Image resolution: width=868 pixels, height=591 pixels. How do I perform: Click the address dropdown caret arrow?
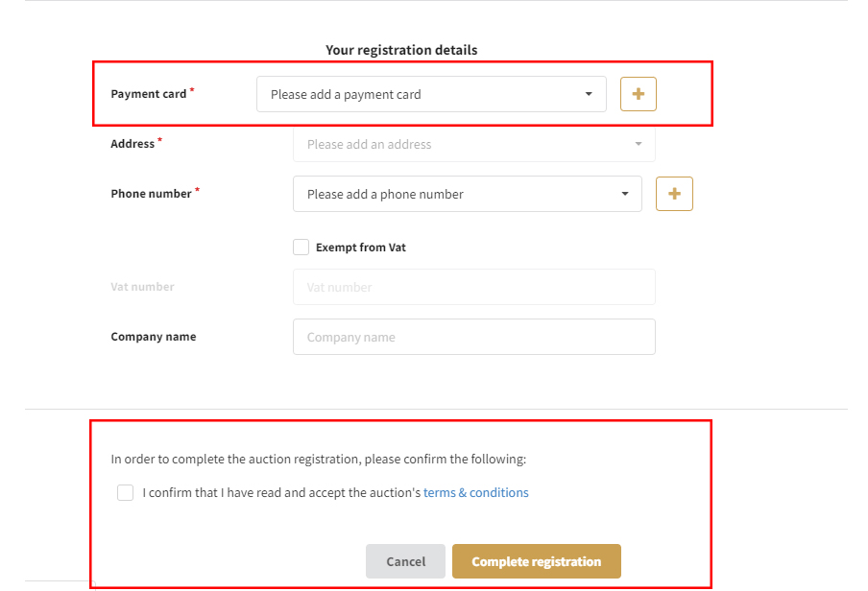pyautogui.click(x=638, y=144)
